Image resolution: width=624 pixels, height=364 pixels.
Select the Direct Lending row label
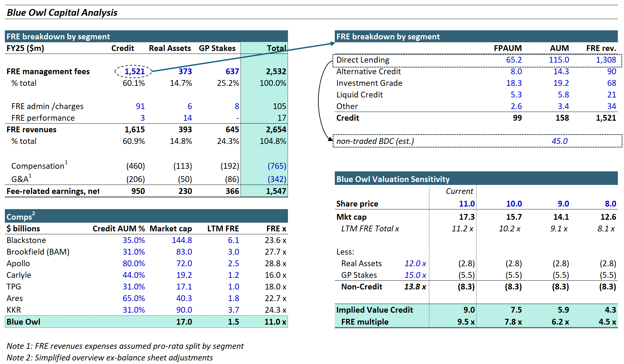[x=363, y=60]
